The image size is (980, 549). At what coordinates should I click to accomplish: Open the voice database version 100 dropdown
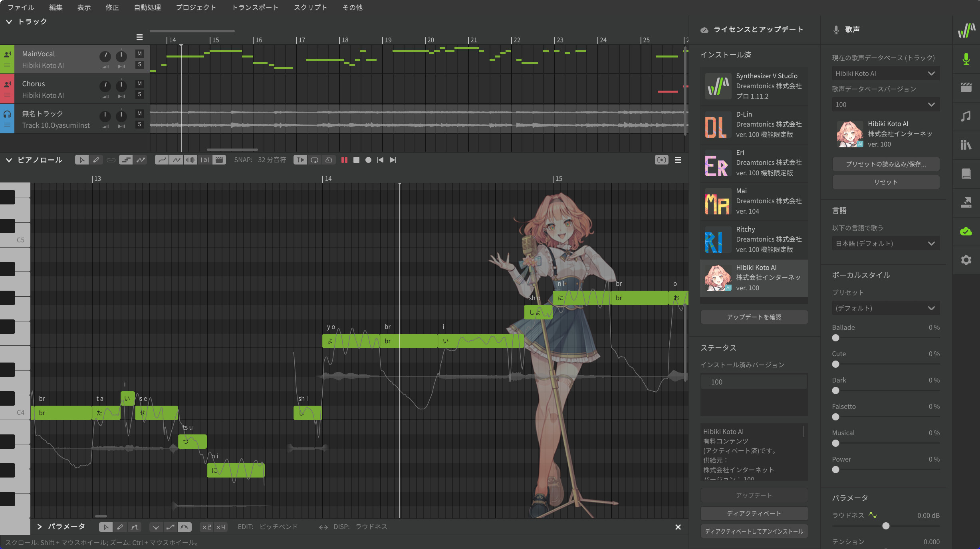[886, 105]
